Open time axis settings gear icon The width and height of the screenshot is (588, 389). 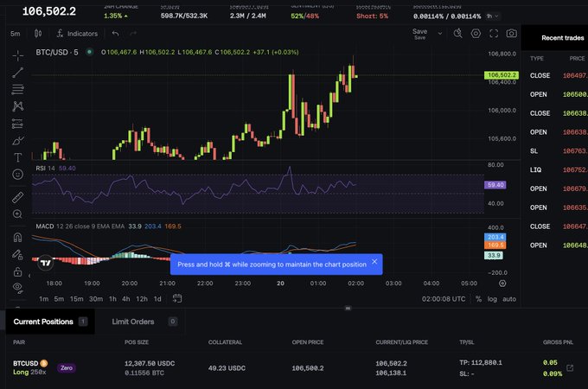[502, 284]
